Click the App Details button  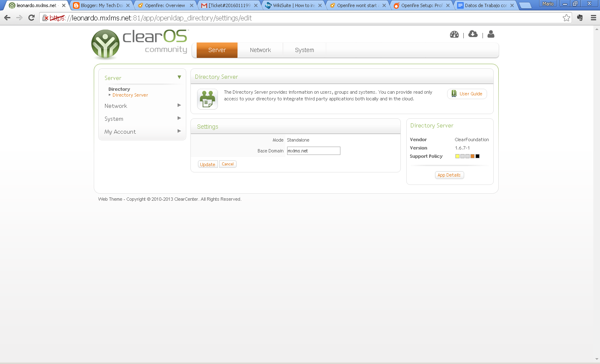(449, 175)
